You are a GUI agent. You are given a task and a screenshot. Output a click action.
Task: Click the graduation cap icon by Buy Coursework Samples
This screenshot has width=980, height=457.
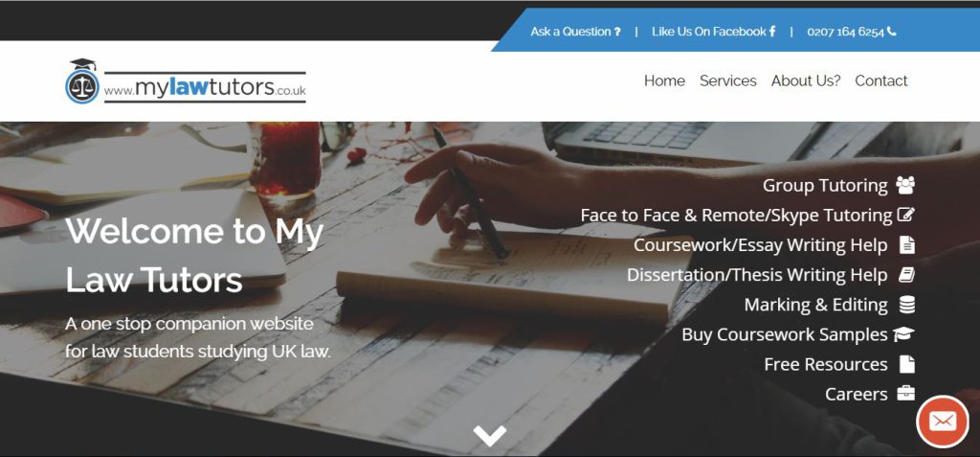[x=903, y=334]
